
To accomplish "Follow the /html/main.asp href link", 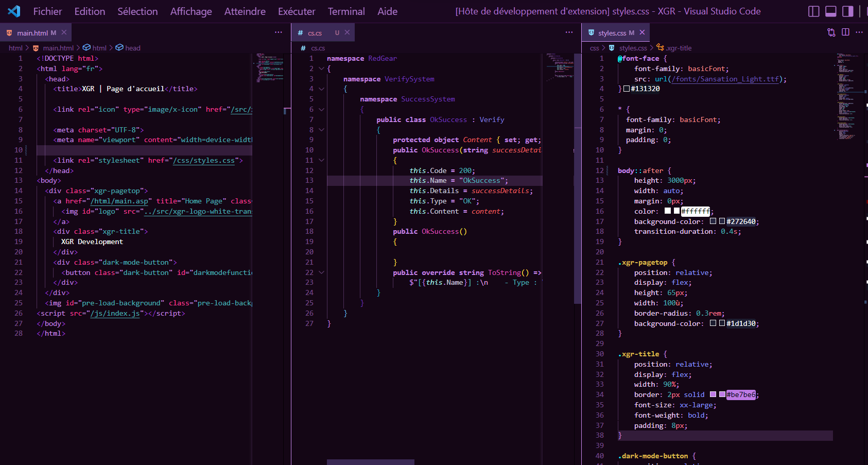I will click(x=119, y=201).
